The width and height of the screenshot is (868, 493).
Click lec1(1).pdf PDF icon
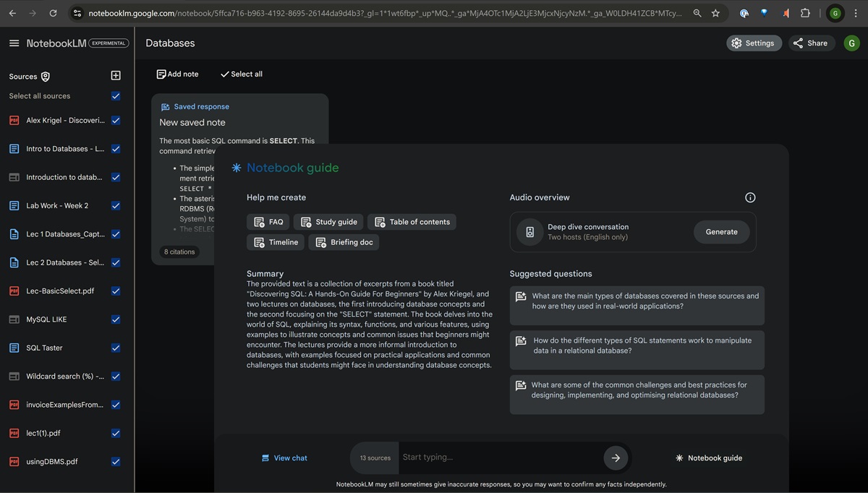[x=14, y=433]
